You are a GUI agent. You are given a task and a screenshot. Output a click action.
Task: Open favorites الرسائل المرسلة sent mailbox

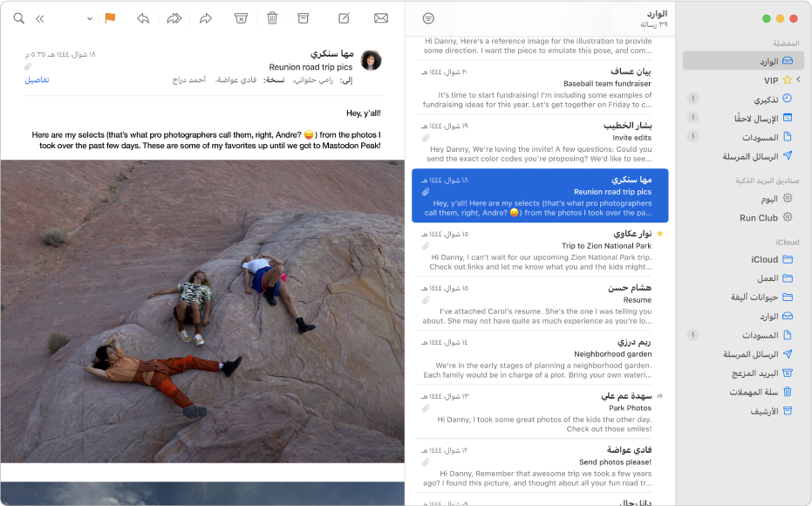[x=743, y=156]
